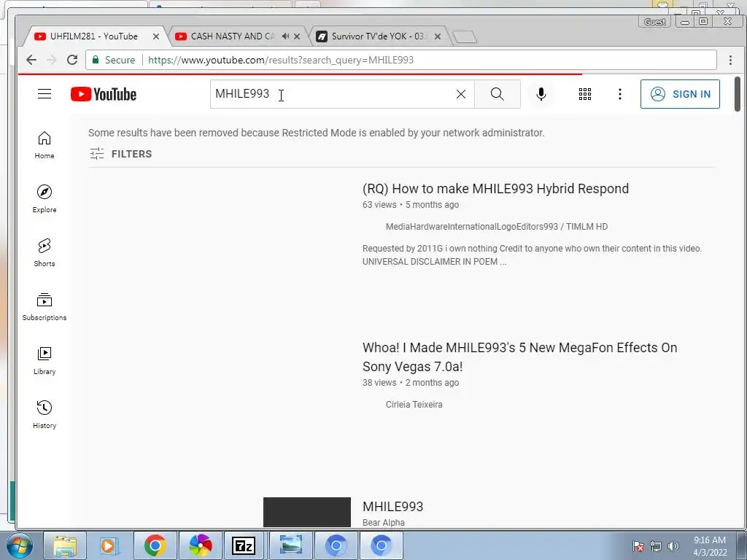Clear the search box with the X
This screenshot has height=560, width=747.
[461, 94]
